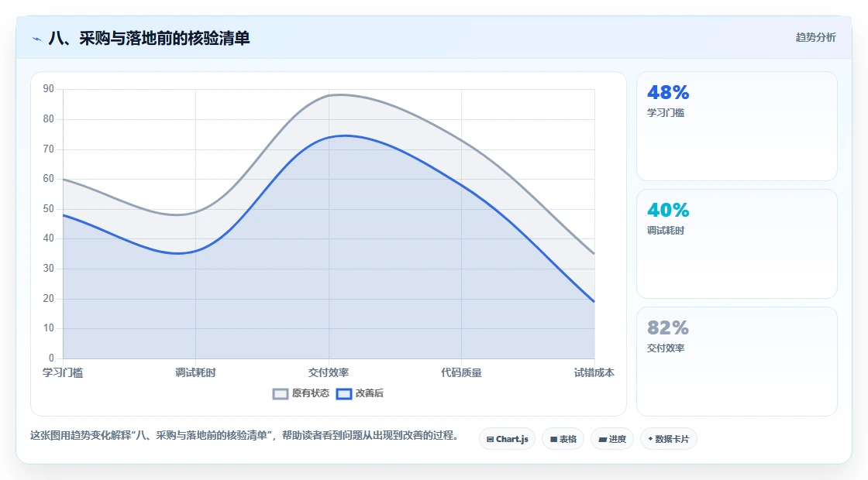Click the 趋势分析 label in the header
Image resolution: width=868 pixels, height=480 pixels.
pyautogui.click(x=815, y=38)
